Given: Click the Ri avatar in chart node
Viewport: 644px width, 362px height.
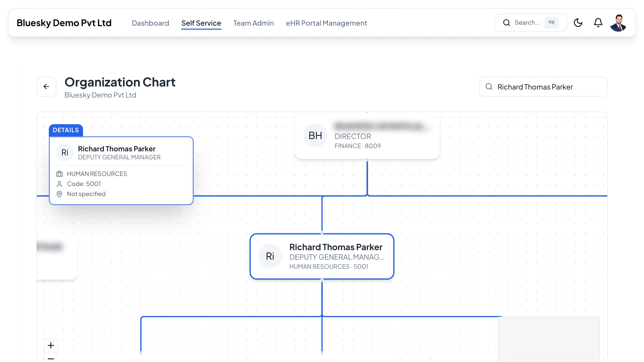Looking at the screenshot, I should (x=270, y=256).
